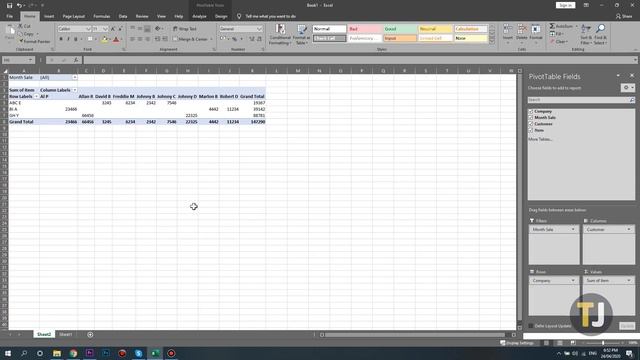640x360 pixels.
Task: Click the Undo arrow icon
Action: pyautogui.click(x=19, y=5)
